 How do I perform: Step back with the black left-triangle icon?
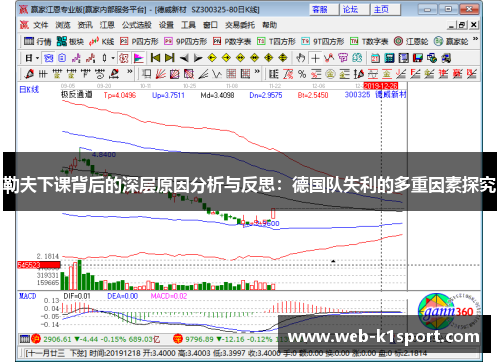[184, 58]
